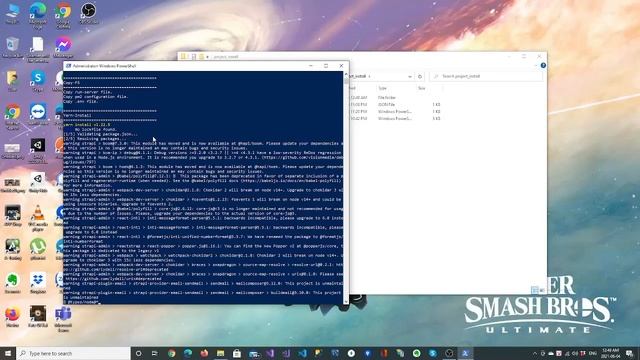Sort Explorer files by Type column
The width and height of the screenshot is (640, 360).
pyautogui.click(x=382, y=88)
